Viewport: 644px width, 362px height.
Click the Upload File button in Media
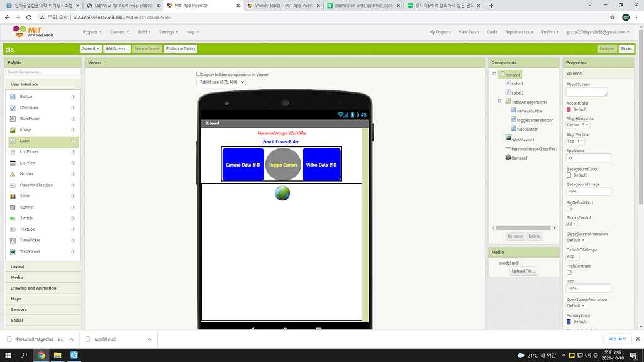[x=524, y=271]
